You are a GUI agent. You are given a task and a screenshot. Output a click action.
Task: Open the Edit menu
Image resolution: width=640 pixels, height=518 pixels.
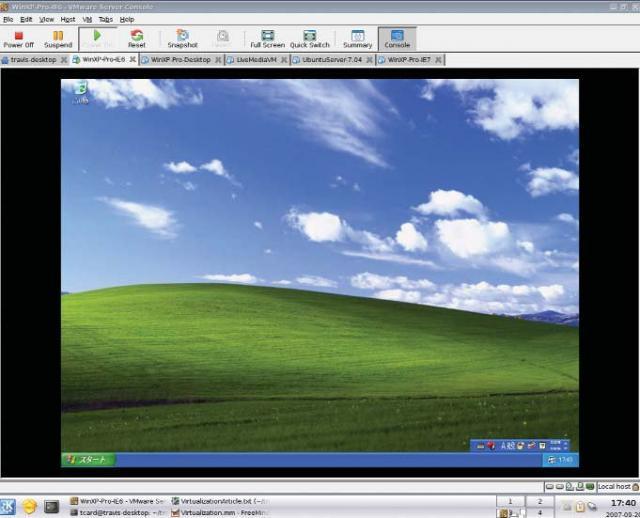tap(26, 19)
